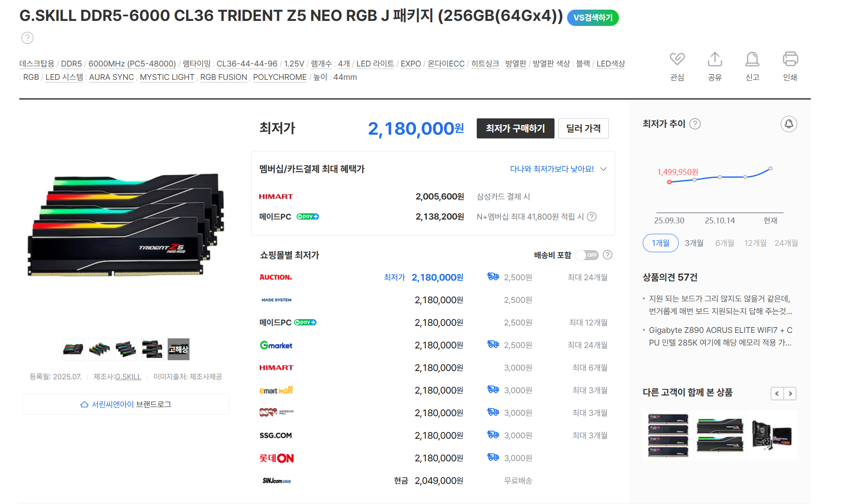This screenshot has height=504, width=851.
Task: Click question mark icon under product title
Action: [x=27, y=38]
